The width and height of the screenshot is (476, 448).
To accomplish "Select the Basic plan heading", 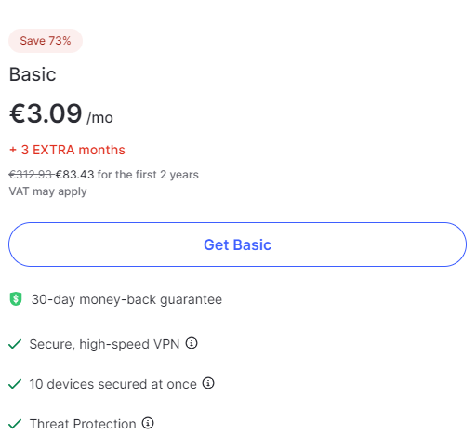I will coord(33,74).
